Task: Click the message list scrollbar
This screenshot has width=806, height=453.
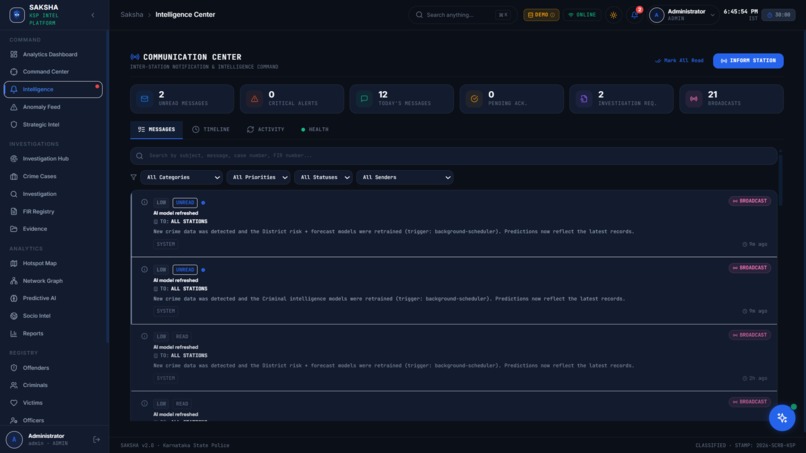Action: pyautogui.click(x=780, y=178)
